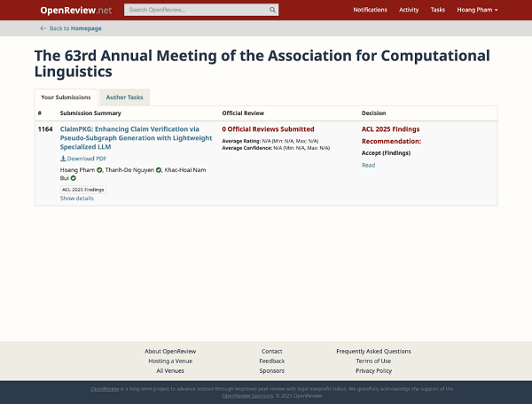Expand Show details for submission 1164
Screen dimensions: 532x404
coord(76,198)
